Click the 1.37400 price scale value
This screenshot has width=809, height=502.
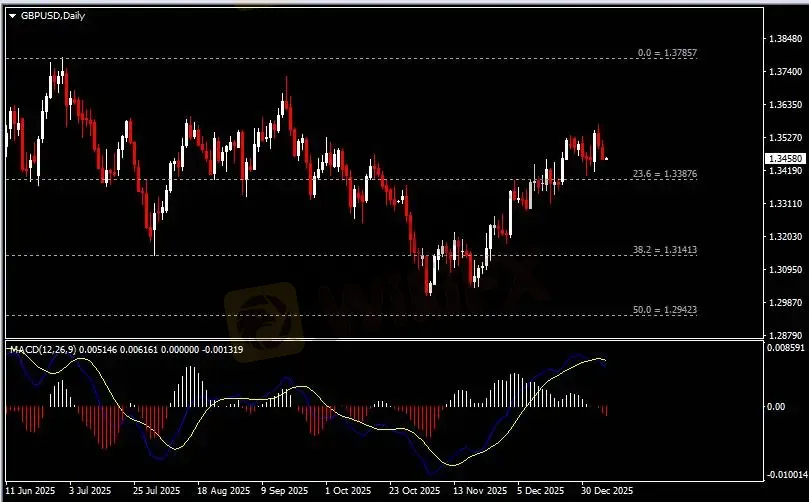(x=785, y=71)
